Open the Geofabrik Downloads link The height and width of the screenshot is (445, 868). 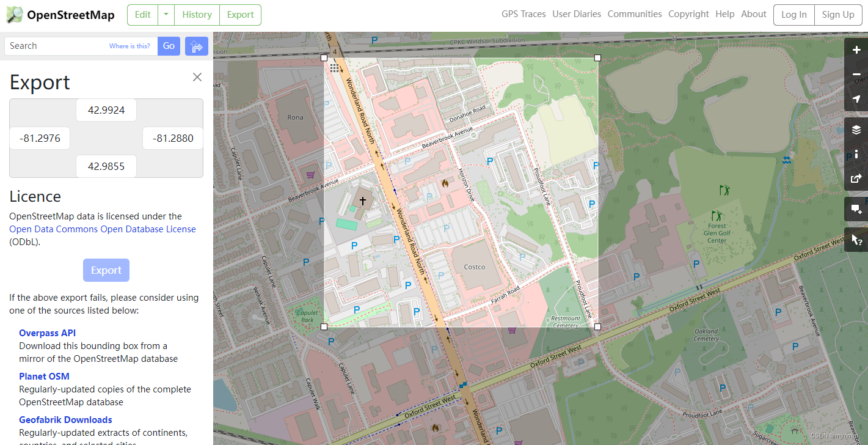click(x=65, y=419)
